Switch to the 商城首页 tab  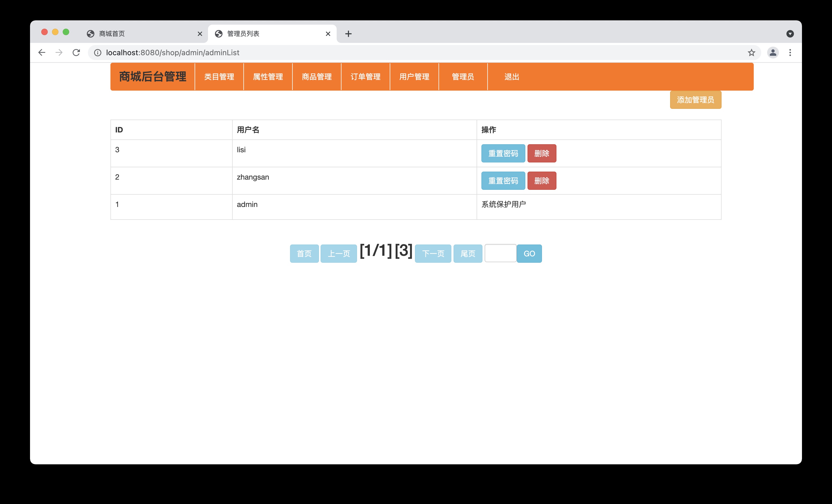pyautogui.click(x=143, y=34)
